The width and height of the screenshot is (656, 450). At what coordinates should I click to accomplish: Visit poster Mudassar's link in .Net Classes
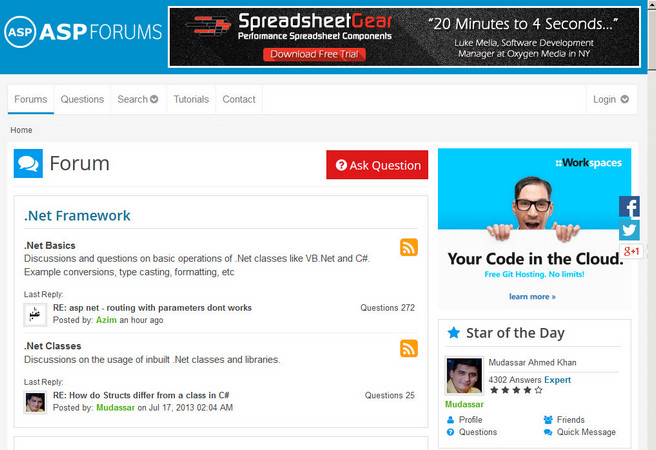[115, 408]
